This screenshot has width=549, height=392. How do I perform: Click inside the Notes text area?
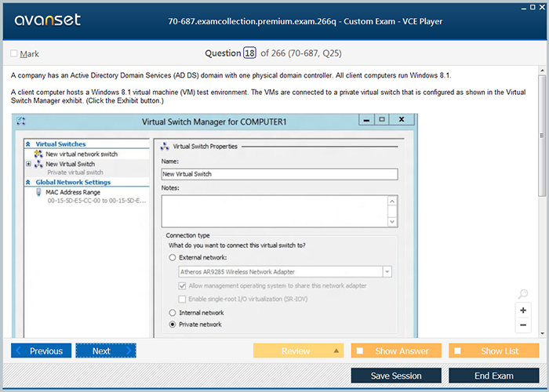[x=274, y=211]
